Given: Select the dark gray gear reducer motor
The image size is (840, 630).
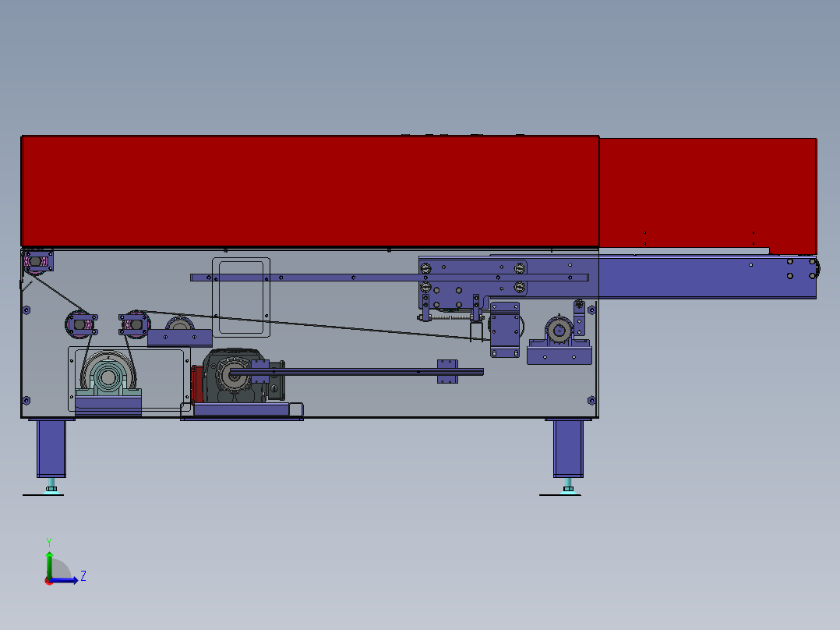Looking at the screenshot, I should coord(235,375).
